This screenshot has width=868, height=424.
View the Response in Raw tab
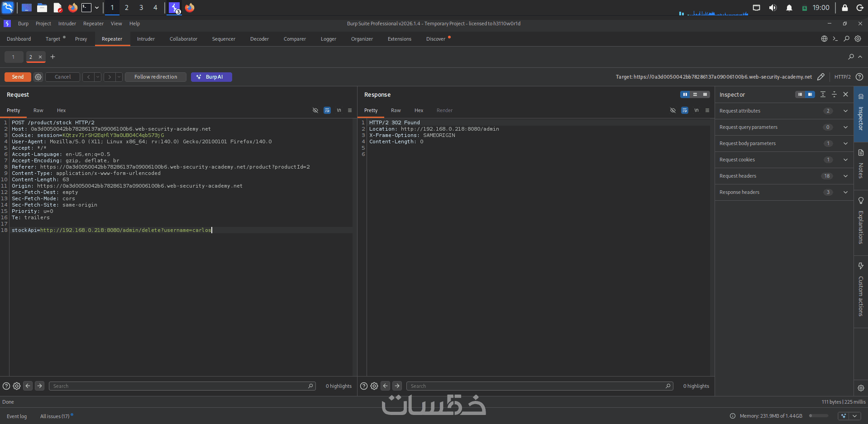396,110
